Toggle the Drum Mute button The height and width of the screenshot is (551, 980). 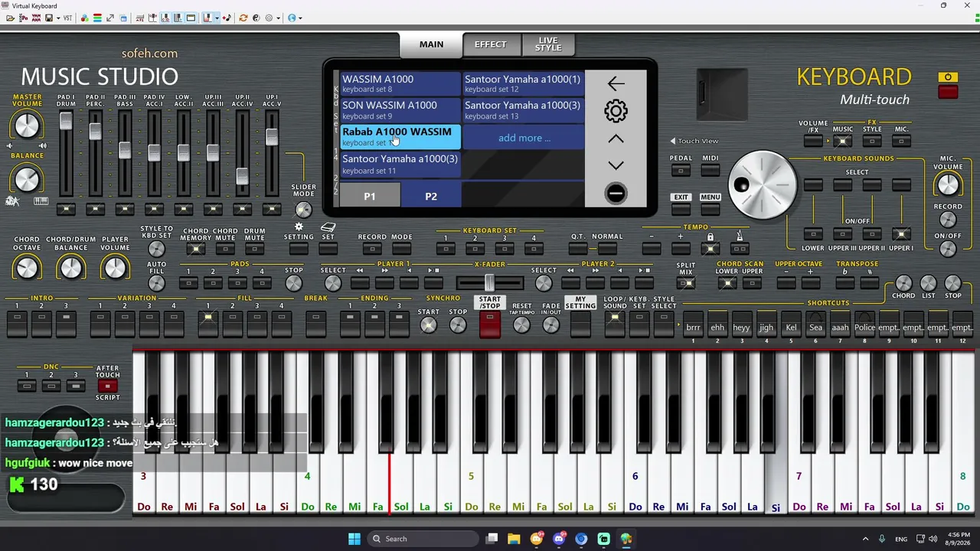tap(254, 249)
